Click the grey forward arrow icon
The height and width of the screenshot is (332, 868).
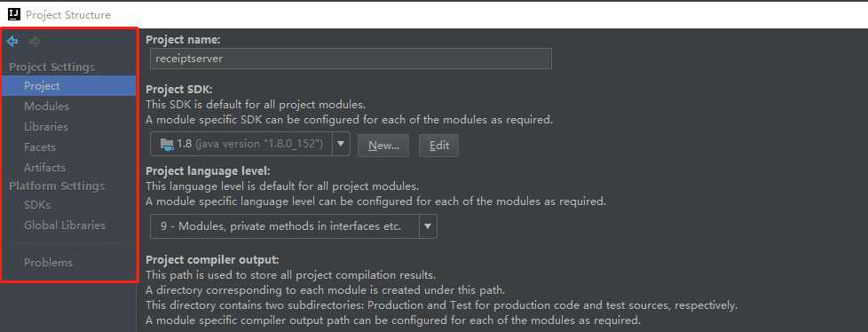pos(35,42)
